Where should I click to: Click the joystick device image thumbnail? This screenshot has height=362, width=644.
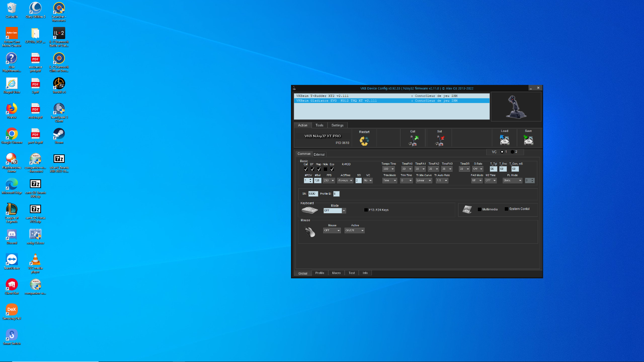tap(516, 107)
